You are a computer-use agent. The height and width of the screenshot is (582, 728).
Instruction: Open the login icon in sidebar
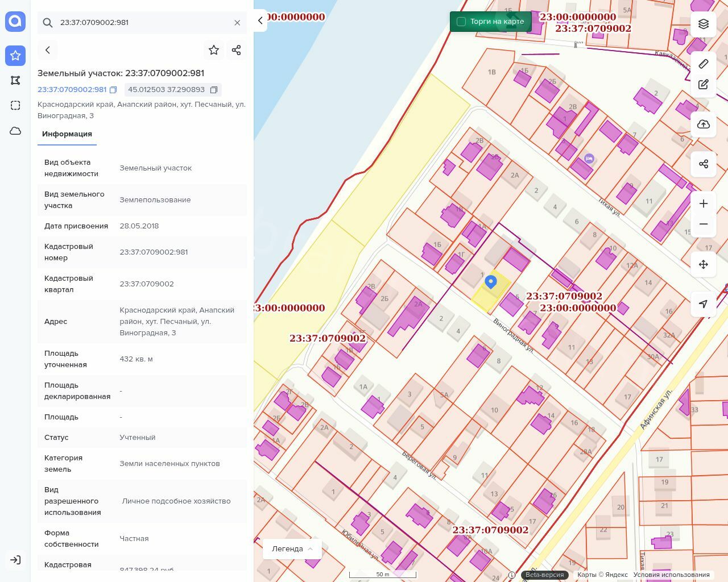click(15, 560)
